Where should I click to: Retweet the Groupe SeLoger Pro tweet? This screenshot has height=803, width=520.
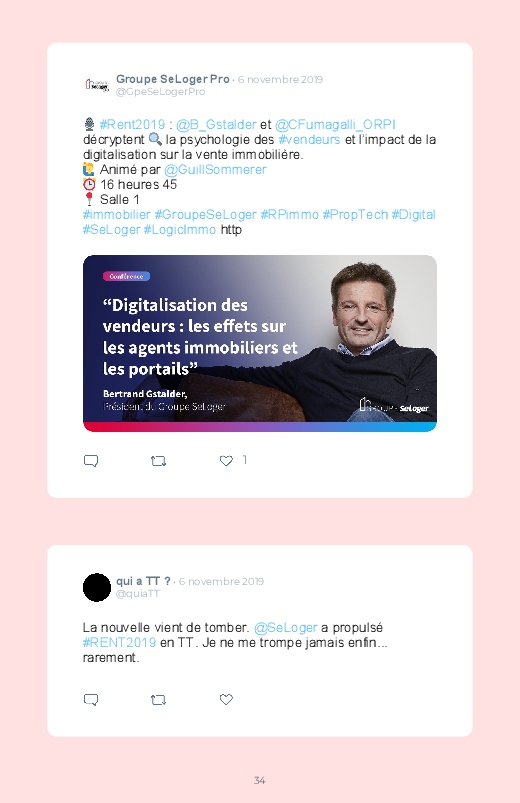pos(158,461)
